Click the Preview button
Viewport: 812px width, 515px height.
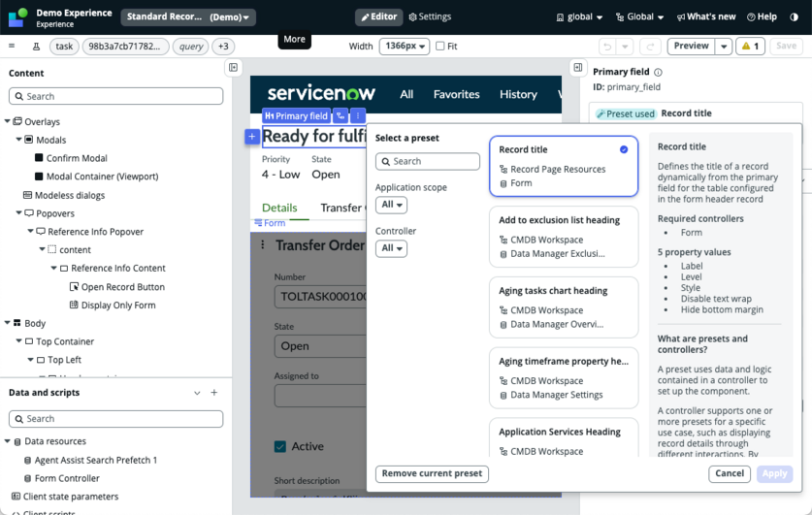click(x=692, y=46)
